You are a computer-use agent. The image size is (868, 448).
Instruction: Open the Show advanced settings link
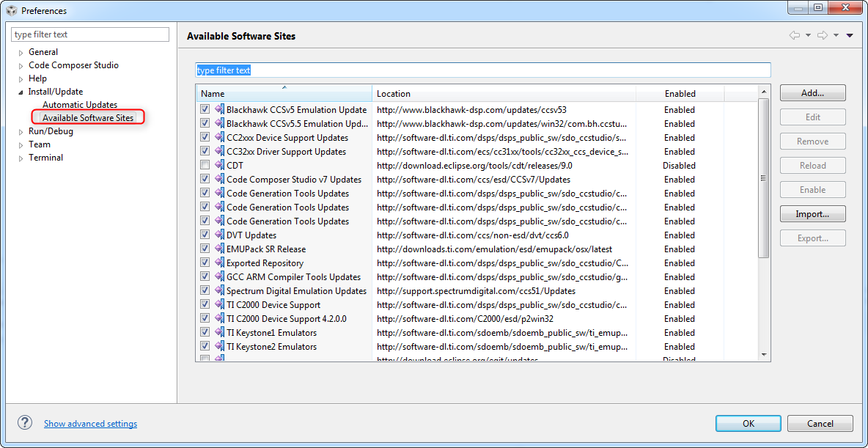[x=90, y=423]
